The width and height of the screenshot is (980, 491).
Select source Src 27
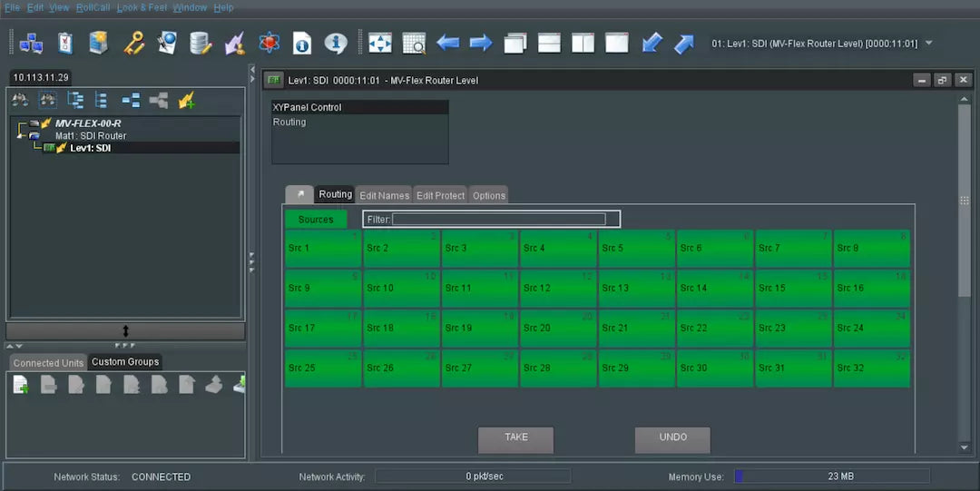click(x=480, y=368)
